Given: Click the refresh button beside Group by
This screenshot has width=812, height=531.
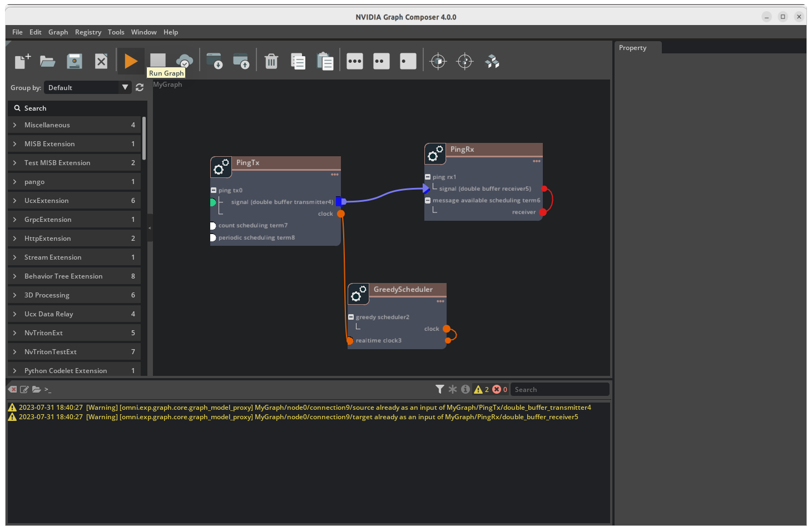Looking at the screenshot, I should pos(139,87).
